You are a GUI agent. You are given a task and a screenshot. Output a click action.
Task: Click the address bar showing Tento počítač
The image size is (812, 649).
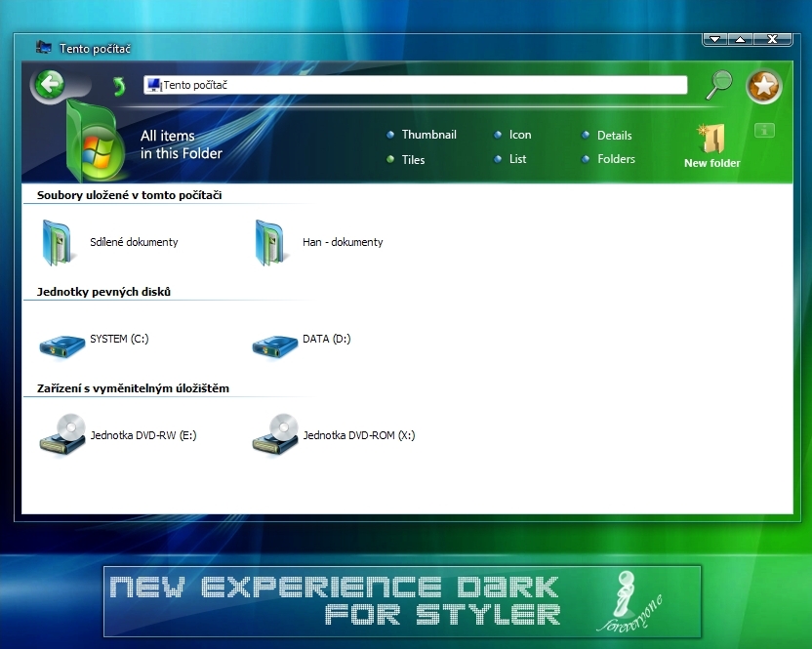point(416,85)
